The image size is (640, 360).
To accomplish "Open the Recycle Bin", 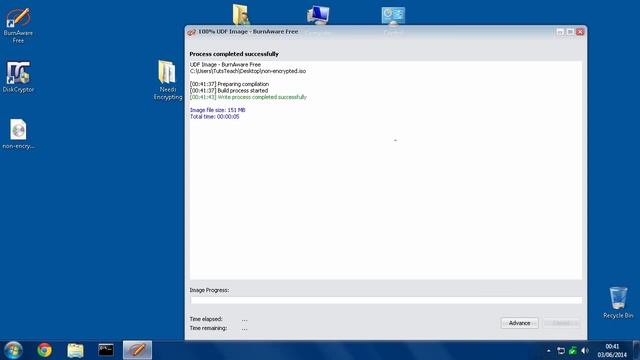I will [x=618, y=302].
